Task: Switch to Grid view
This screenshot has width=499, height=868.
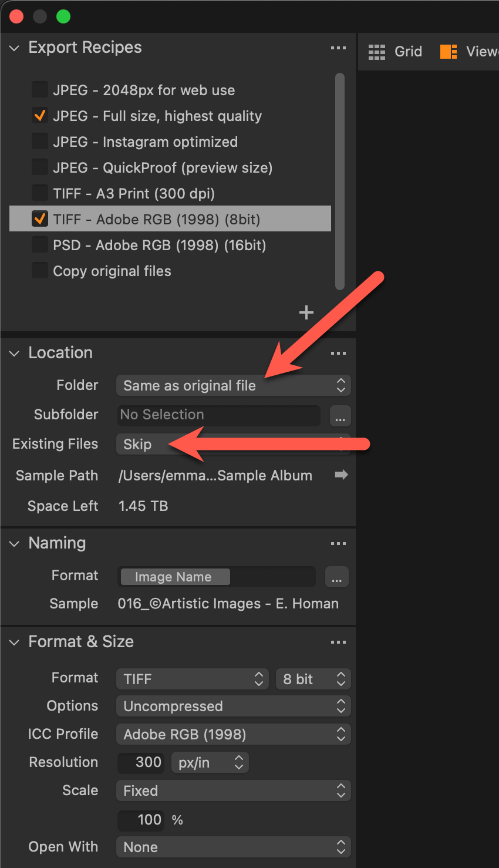Action: pos(396,52)
